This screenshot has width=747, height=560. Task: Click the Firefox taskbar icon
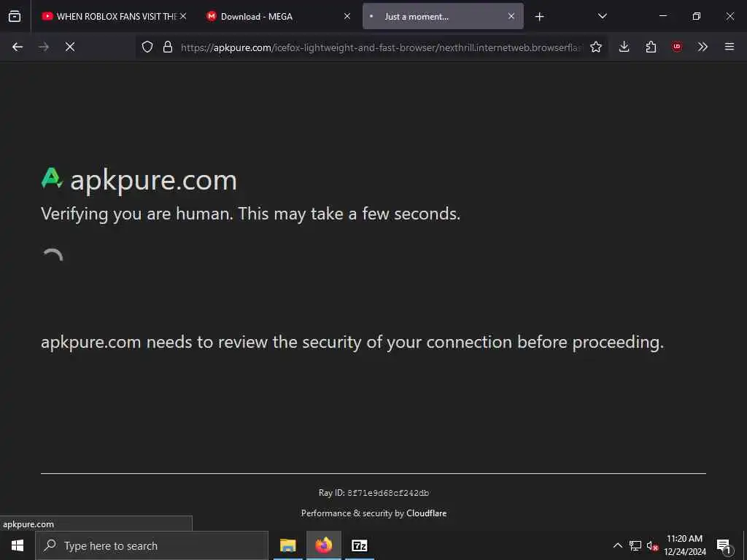click(x=324, y=545)
